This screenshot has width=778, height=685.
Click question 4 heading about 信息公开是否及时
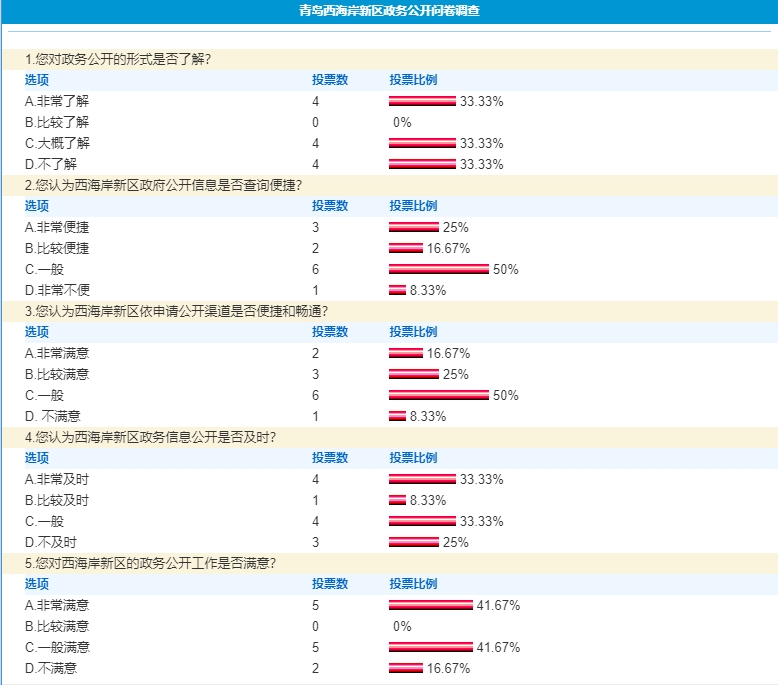point(150,437)
